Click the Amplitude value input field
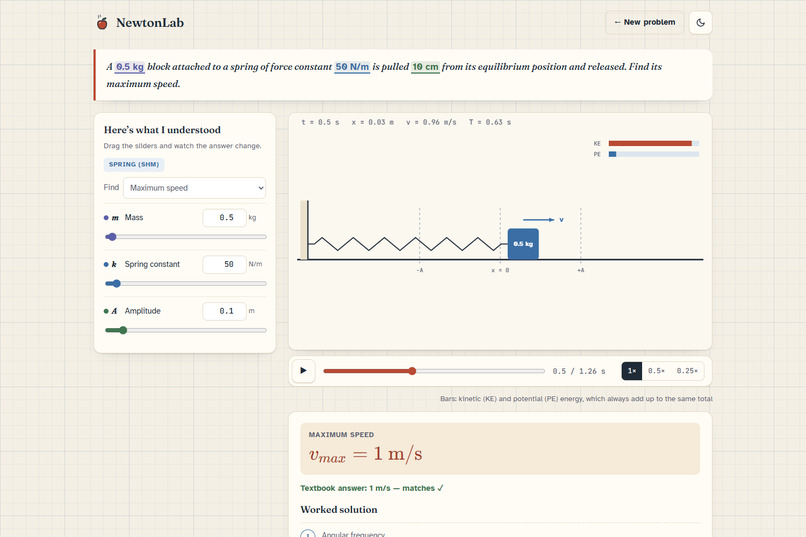 [x=225, y=311]
